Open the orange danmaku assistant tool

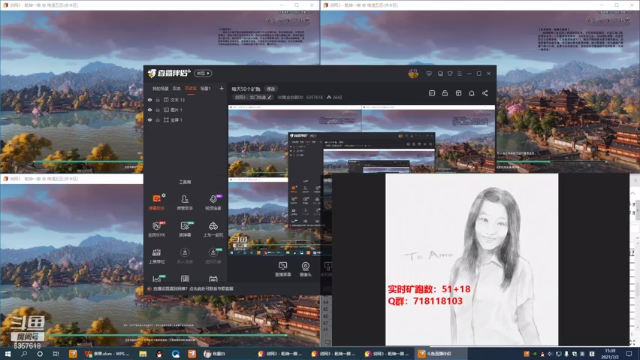click(157, 202)
